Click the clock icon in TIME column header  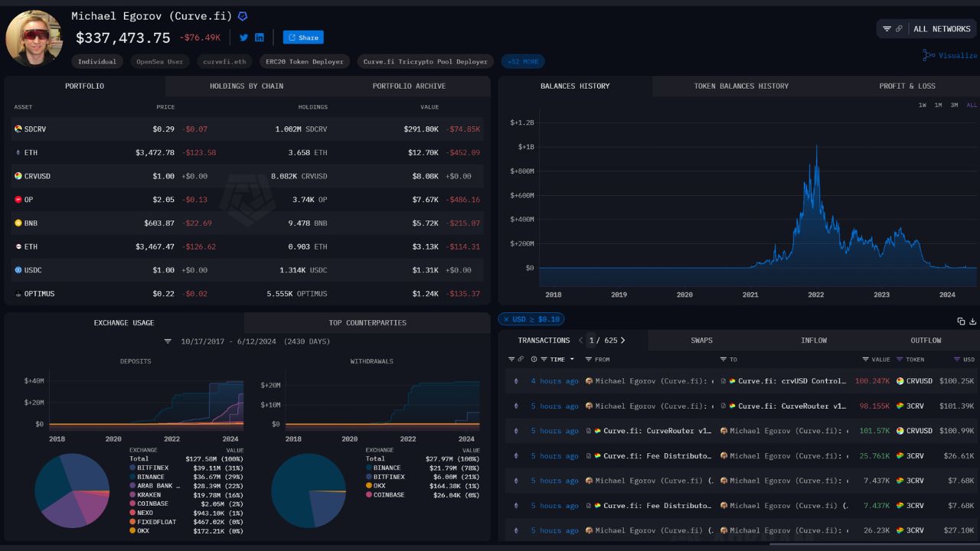pos(534,359)
